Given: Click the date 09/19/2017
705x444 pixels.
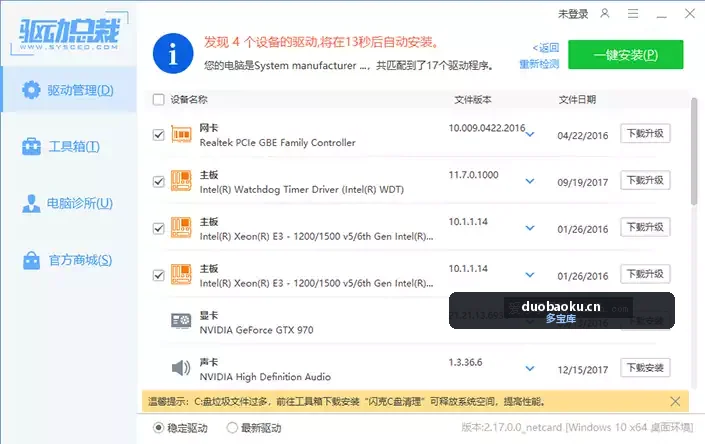Looking at the screenshot, I should [x=583, y=182].
